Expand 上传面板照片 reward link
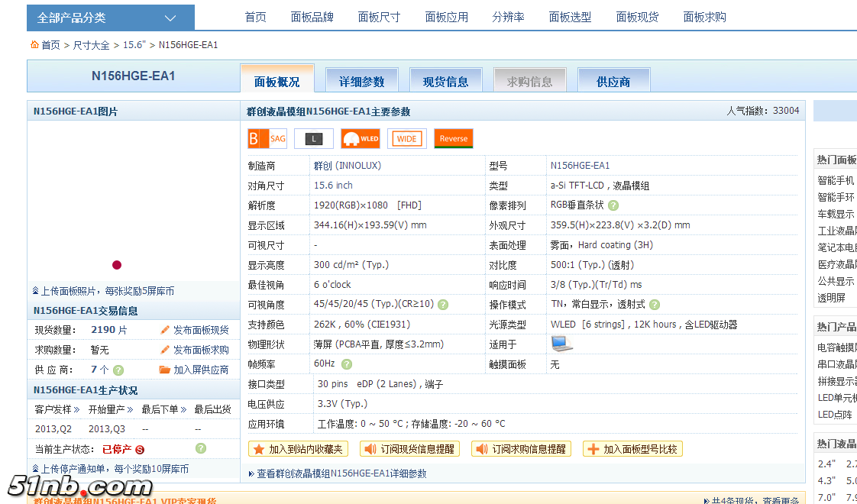The width and height of the screenshot is (857, 504). pyautogui.click(x=103, y=291)
